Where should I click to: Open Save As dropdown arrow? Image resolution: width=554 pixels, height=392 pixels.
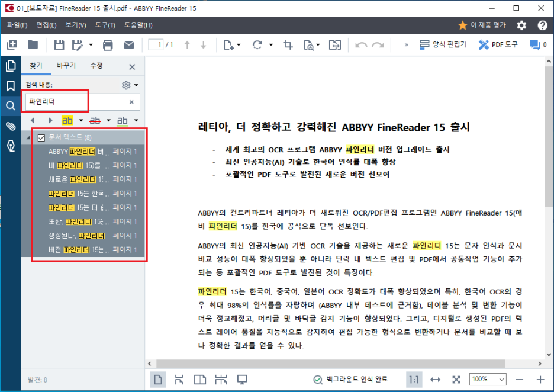tap(91, 45)
